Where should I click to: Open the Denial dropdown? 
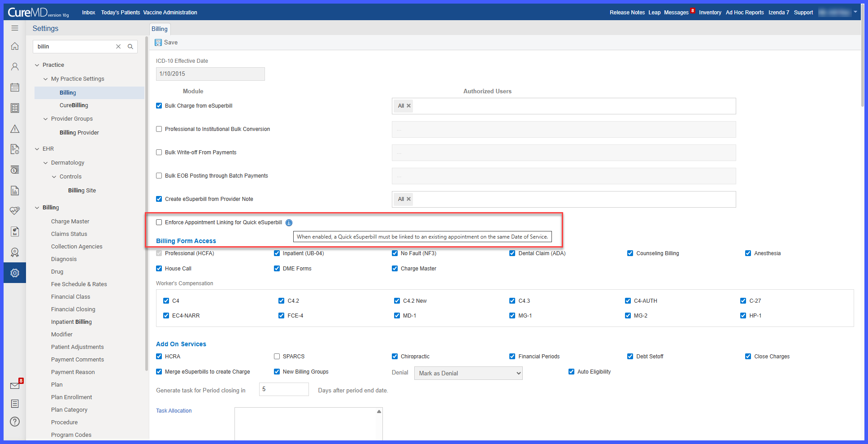(x=469, y=373)
